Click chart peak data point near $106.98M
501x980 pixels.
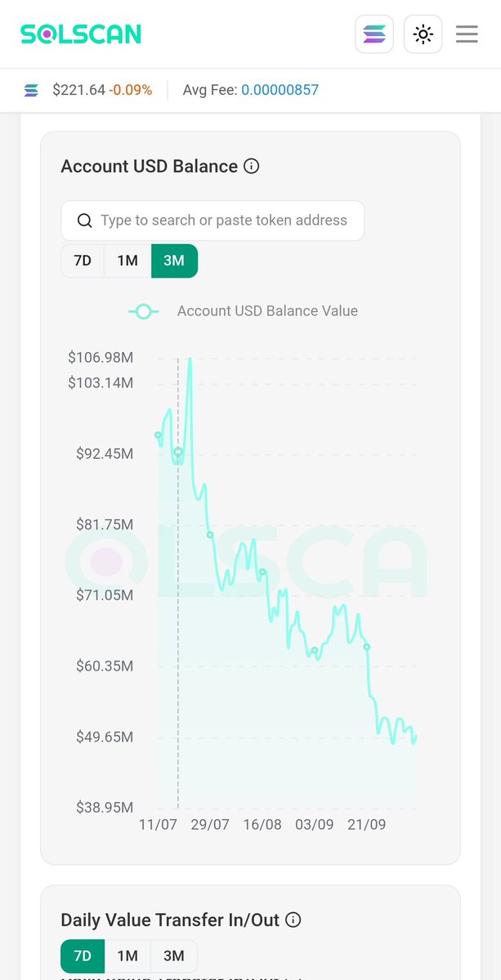coord(190,359)
